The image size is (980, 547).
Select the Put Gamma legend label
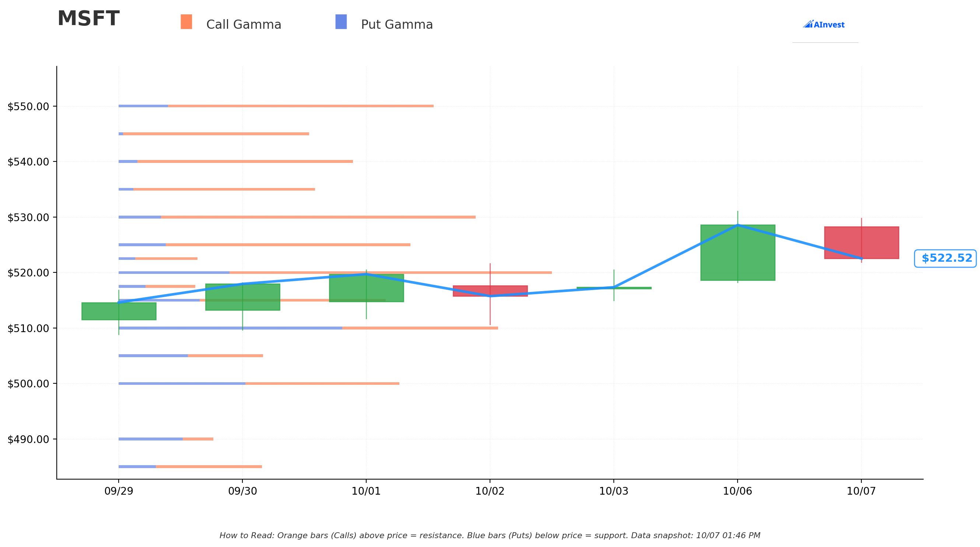click(x=397, y=25)
